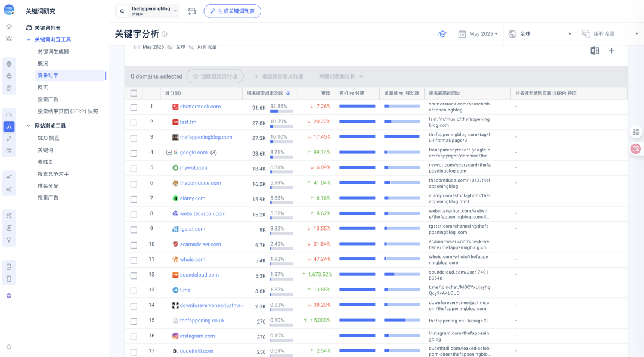644x357 pixels.
Task: Click the app logo at top left
Action: pos(8,10)
